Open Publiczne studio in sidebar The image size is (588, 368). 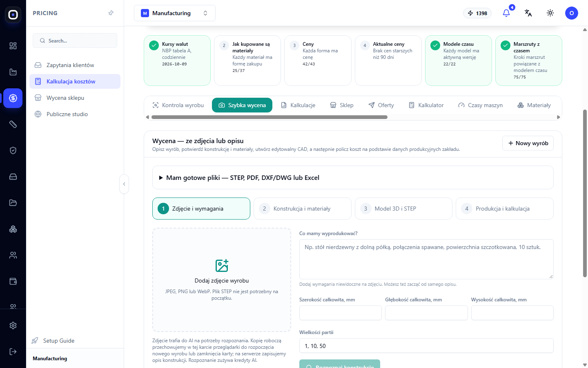(75, 114)
